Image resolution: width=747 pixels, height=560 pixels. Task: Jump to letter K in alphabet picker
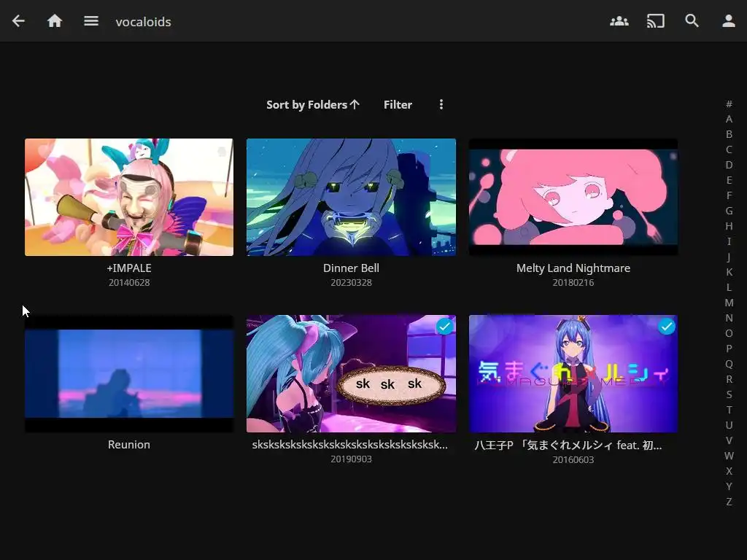729,272
